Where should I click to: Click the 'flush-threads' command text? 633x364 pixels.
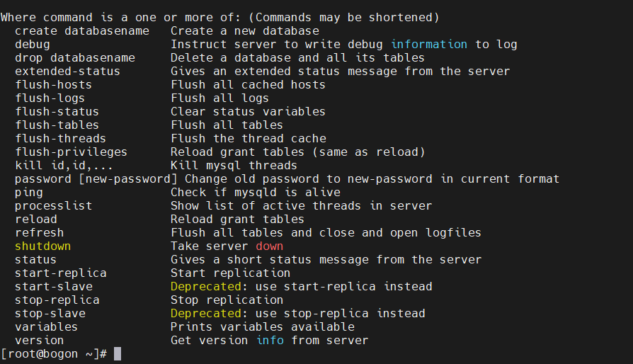click(60, 138)
